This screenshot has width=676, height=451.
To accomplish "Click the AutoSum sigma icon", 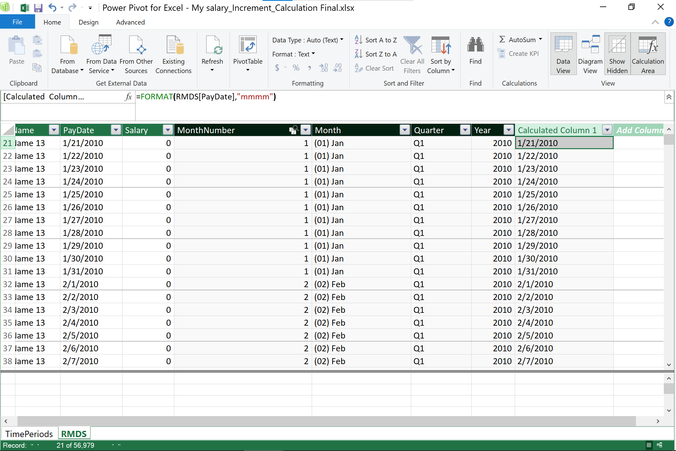I will 502,39.
